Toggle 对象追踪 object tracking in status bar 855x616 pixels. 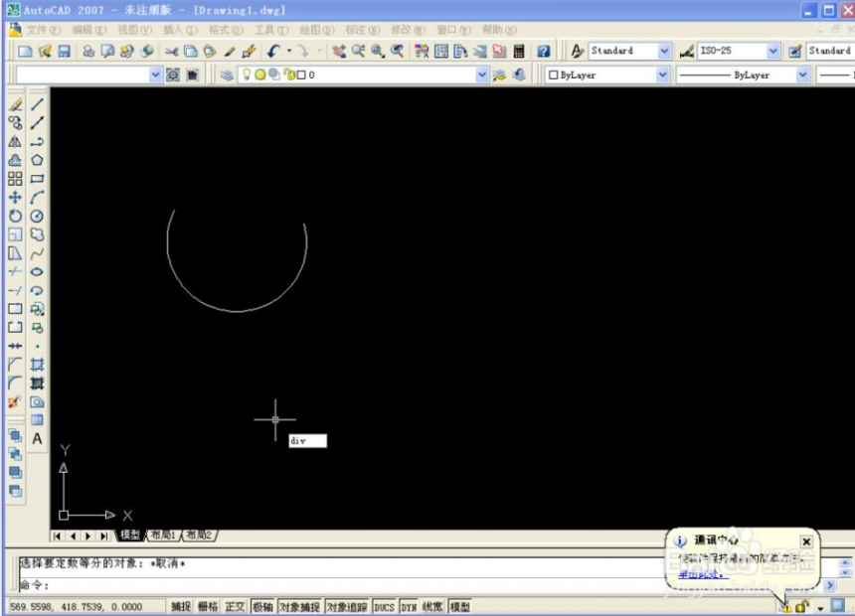(x=347, y=607)
